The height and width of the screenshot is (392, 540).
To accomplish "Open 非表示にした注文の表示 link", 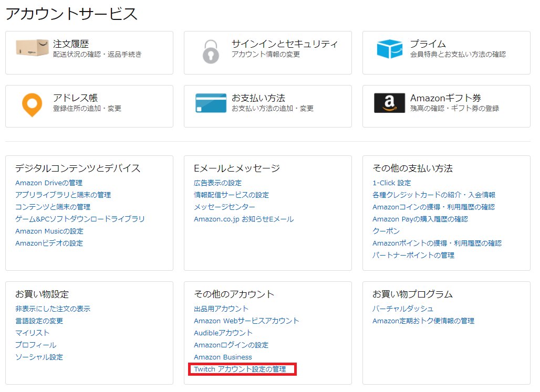I will (53, 309).
